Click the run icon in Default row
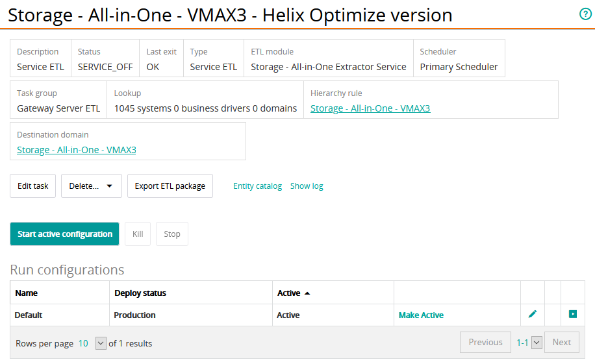595x364 pixels. coord(572,314)
